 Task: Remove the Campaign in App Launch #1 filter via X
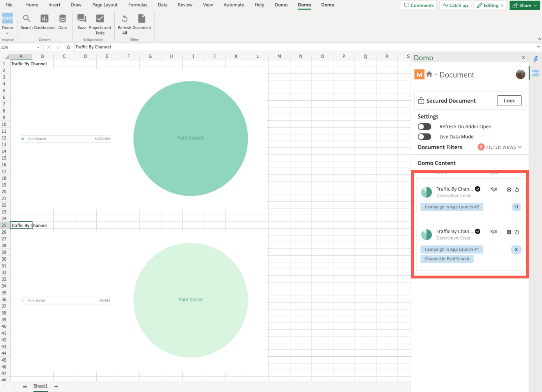[516, 250]
